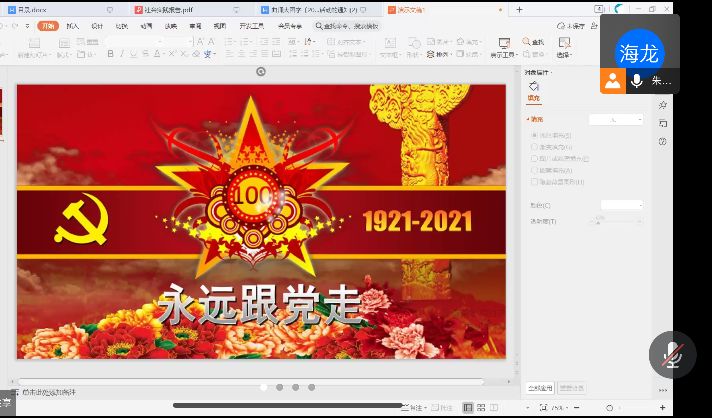This screenshot has width=712, height=418.
Task: Click microphone icon beside participant name
Action: click(x=637, y=81)
